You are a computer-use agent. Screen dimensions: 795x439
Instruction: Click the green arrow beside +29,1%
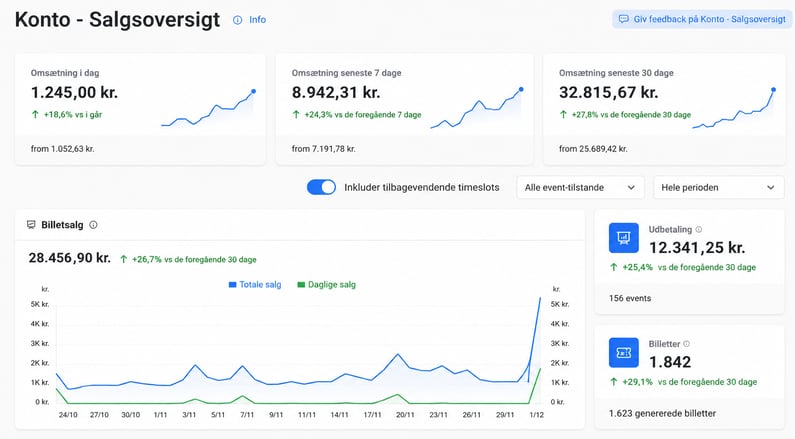613,382
